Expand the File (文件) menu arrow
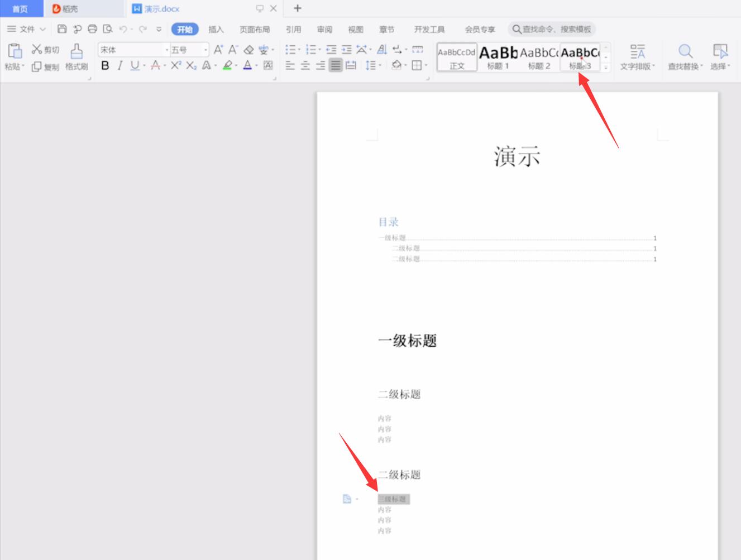The image size is (741, 560). (x=42, y=29)
